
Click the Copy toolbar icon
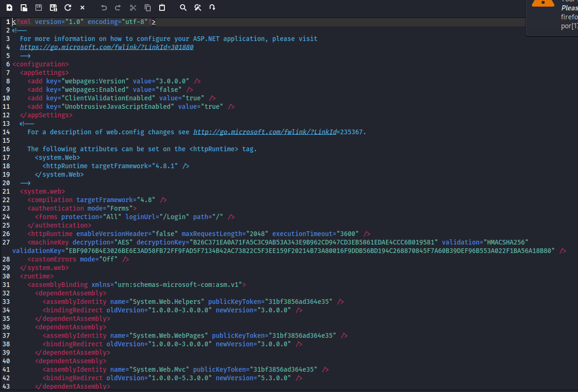click(x=147, y=8)
